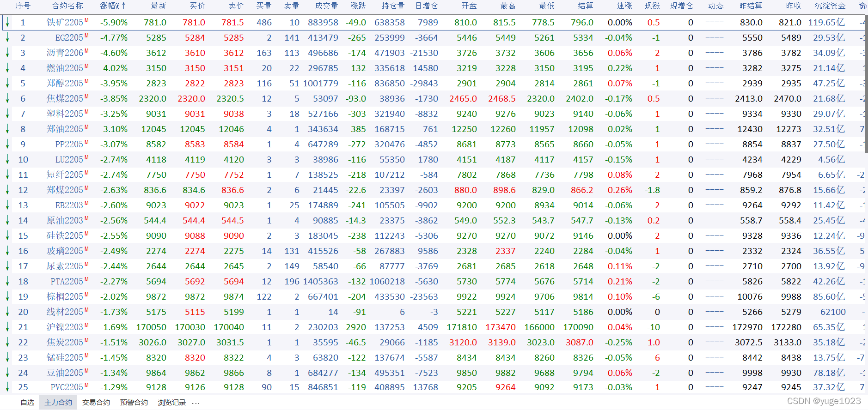Select contract name PTA2205
868x410 pixels.
[67, 281]
